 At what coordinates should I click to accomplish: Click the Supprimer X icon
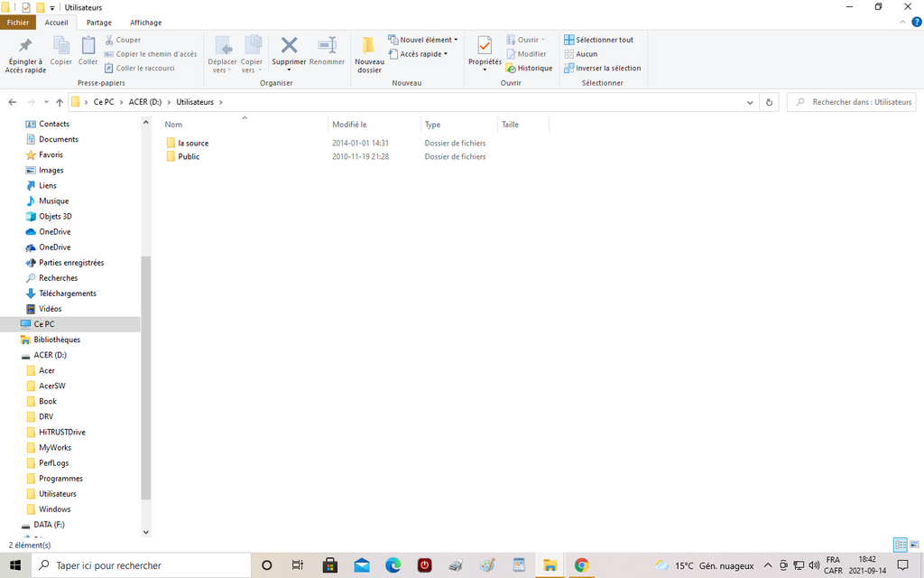(x=289, y=45)
